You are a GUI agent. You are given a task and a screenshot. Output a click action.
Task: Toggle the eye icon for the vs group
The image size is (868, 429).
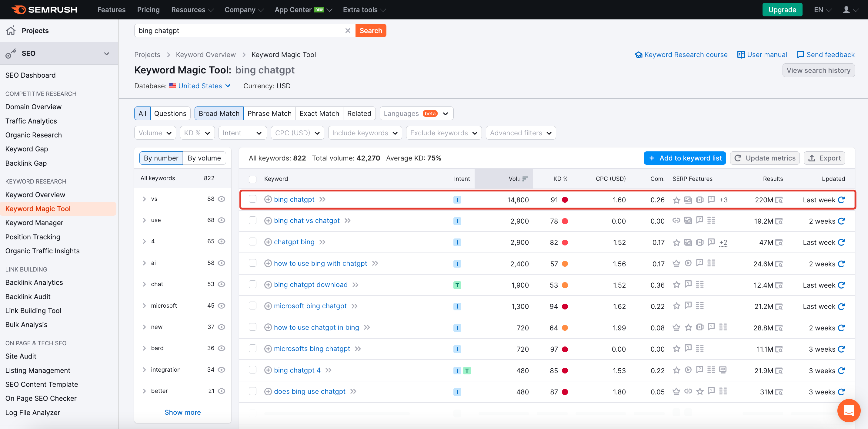coord(221,199)
